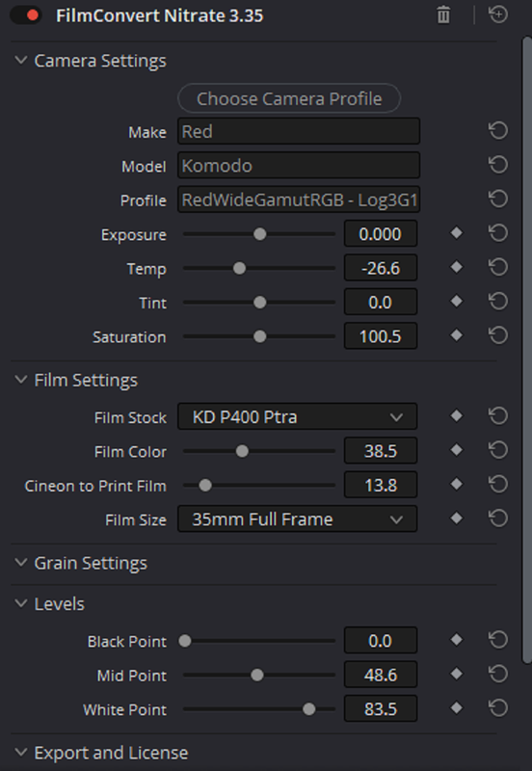Reset the Film Size parameter
This screenshot has width=532, height=771.
498,518
